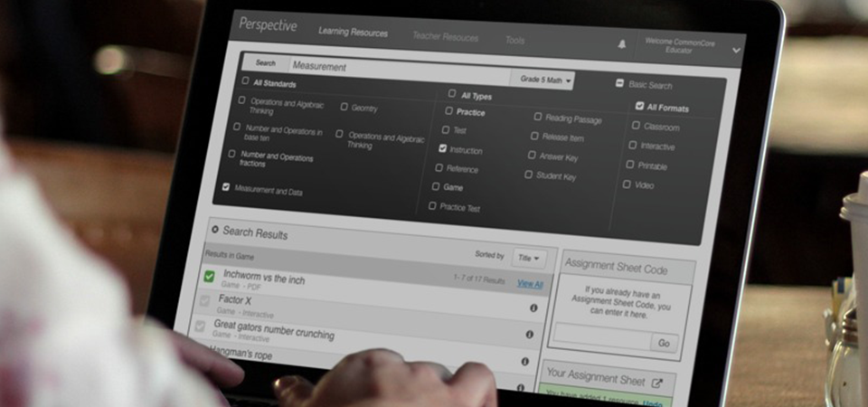Open the Factor X result title
868x407 pixels.
click(x=235, y=300)
